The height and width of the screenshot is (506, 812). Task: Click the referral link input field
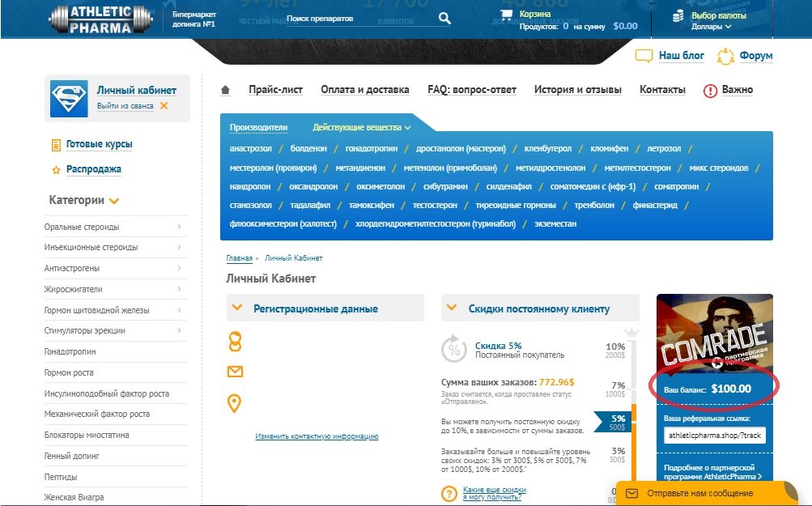click(x=714, y=435)
